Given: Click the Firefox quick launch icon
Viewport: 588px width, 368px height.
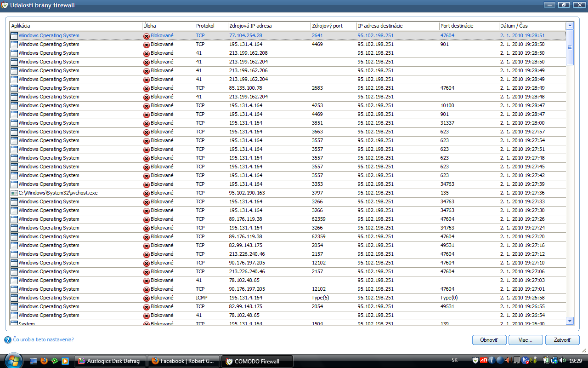Looking at the screenshot, I should click(44, 361).
